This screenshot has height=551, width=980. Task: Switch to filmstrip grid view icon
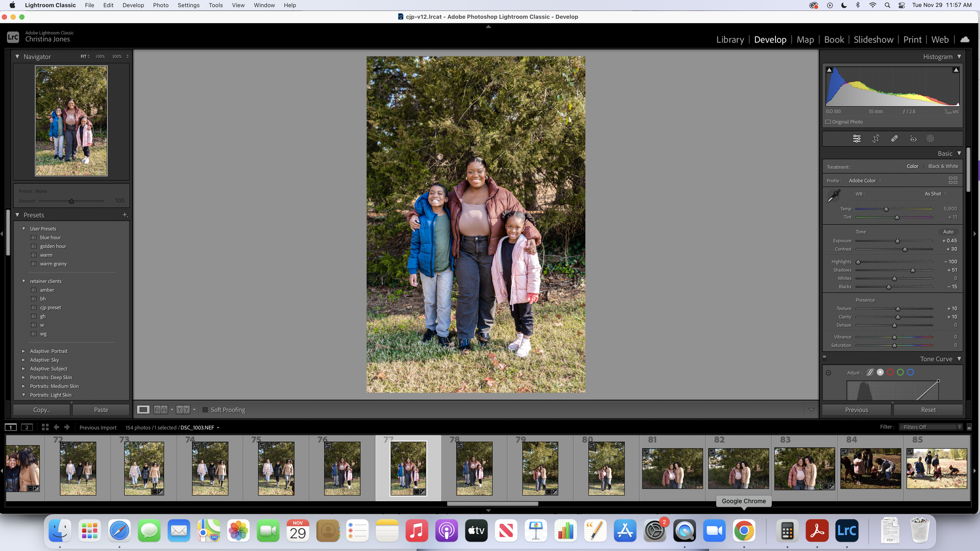(x=45, y=428)
